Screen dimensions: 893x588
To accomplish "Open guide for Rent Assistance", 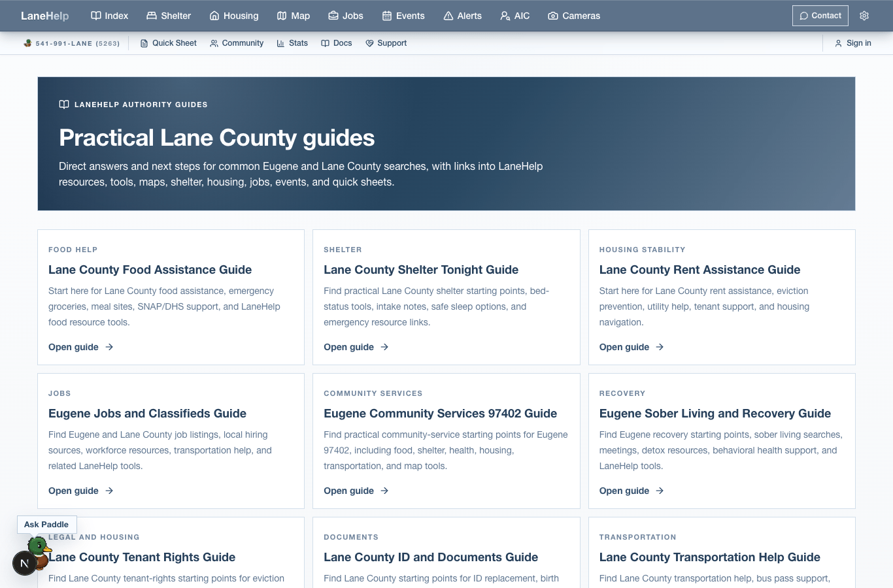I will [632, 347].
